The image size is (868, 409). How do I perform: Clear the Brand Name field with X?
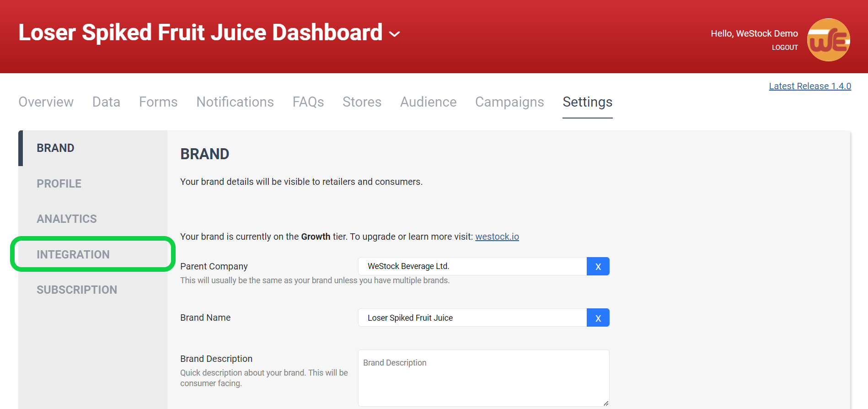[598, 318]
